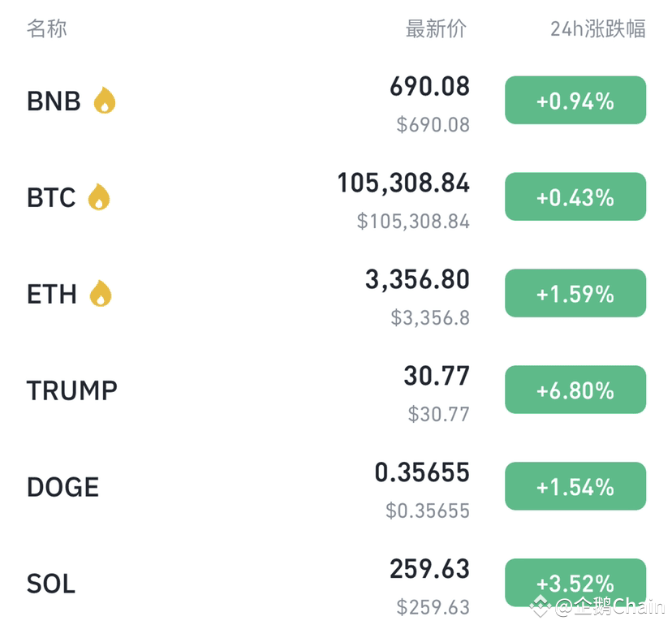Viewport: 672px width, 625px height.
Task: Select ETH price 3,356.80
Action: coord(417,279)
